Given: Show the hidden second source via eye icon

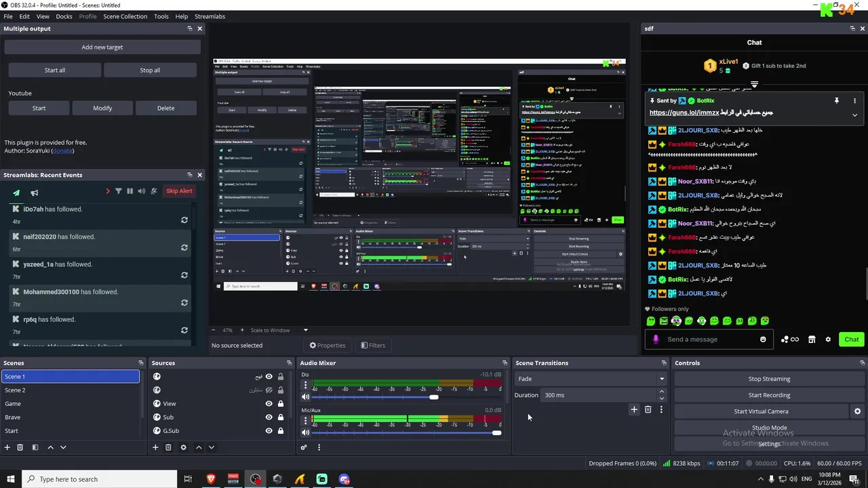Looking at the screenshot, I should click(269, 390).
